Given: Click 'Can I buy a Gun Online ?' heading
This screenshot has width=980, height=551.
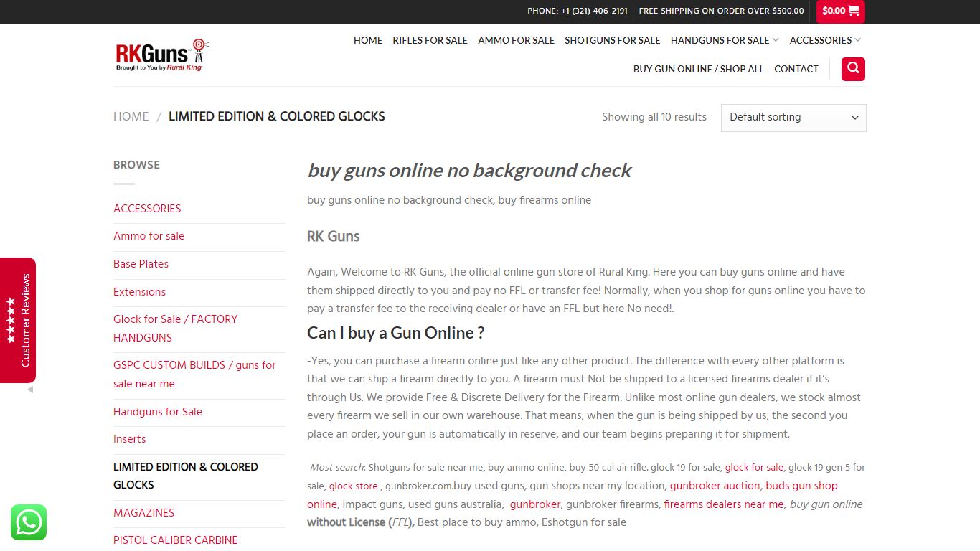Looking at the screenshot, I should click(x=396, y=333).
